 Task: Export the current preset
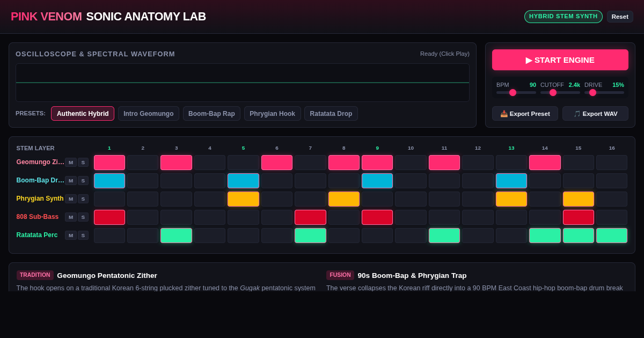[x=525, y=114]
